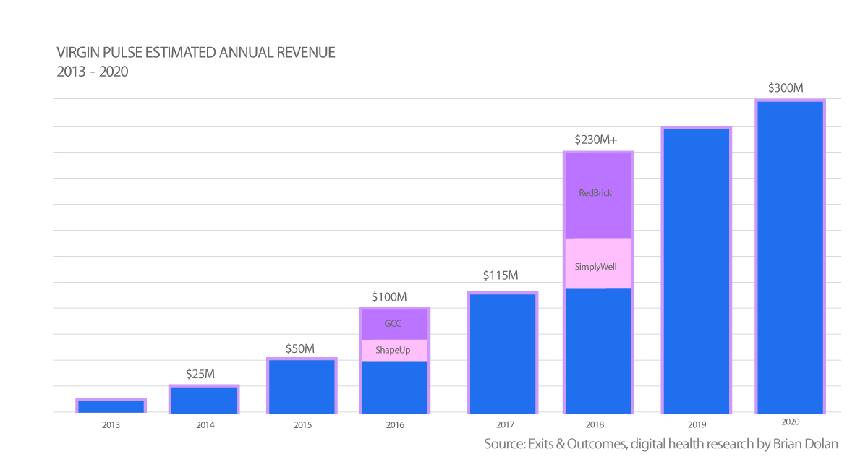Select the 2017 revenue bar
Image resolution: width=868 pixels, height=462 pixels.
[502, 353]
